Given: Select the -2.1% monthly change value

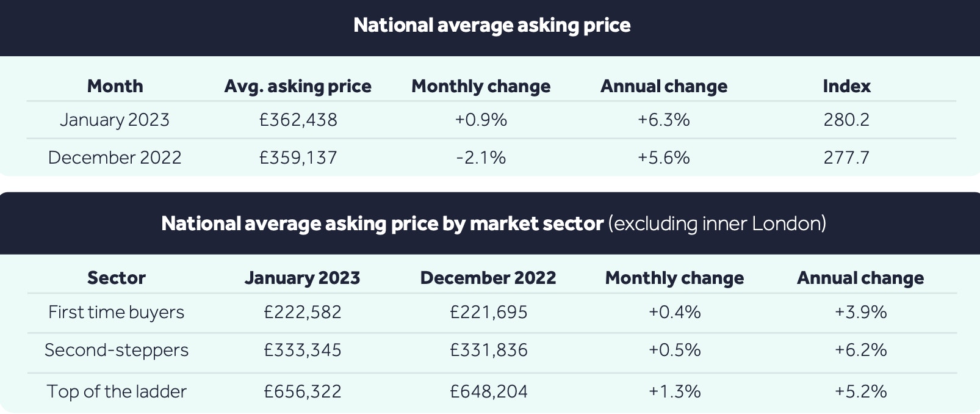Looking at the screenshot, I should pos(481,158).
